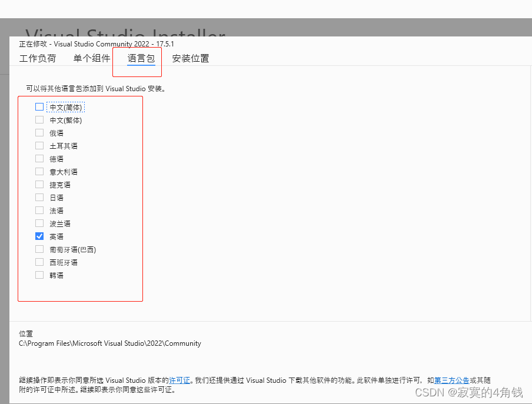Open the 第三方公告 notice link
The image size is (532, 404).
pyautogui.click(x=451, y=380)
